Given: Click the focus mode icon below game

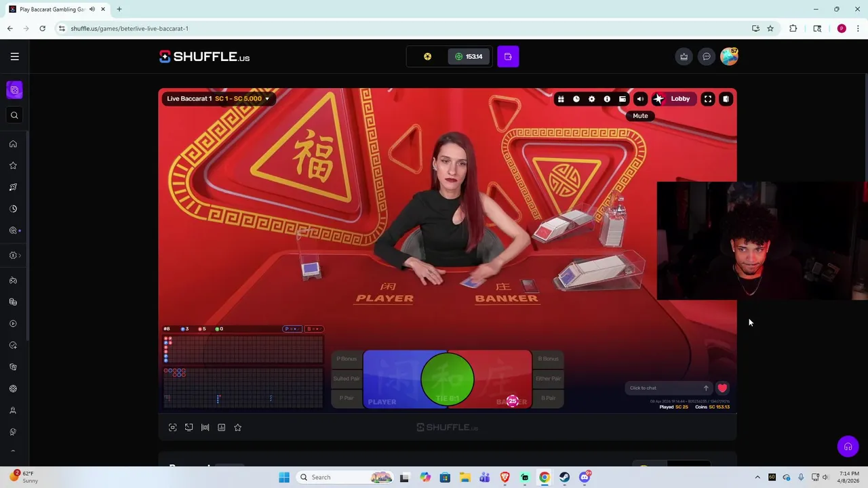Looking at the screenshot, I should pos(172,428).
